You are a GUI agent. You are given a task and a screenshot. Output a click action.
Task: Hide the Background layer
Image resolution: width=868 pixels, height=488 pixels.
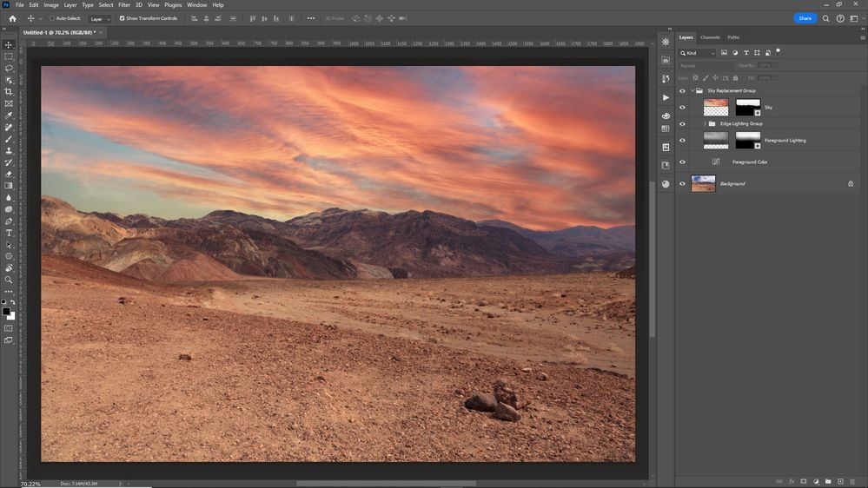[x=682, y=184]
